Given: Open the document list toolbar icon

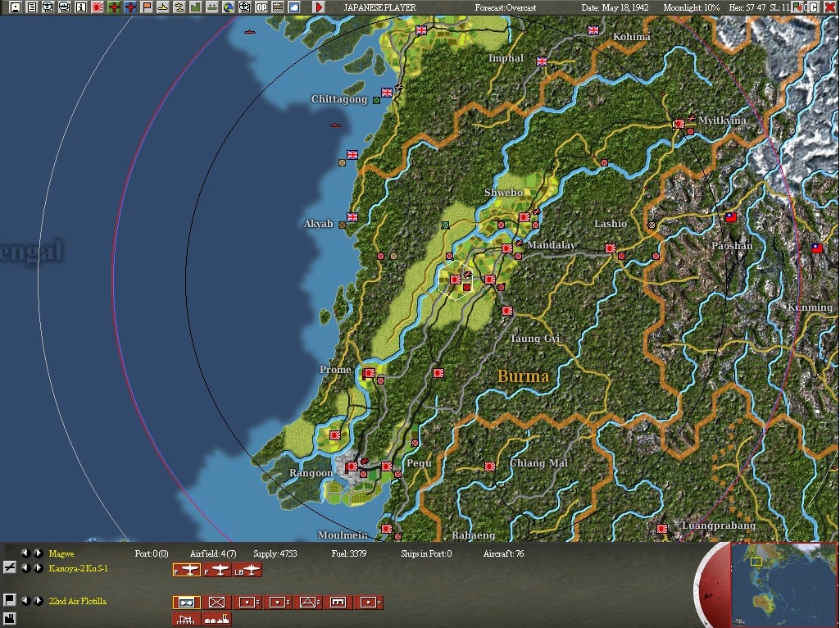Looking at the screenshot, I should click(x=32, y=7).
